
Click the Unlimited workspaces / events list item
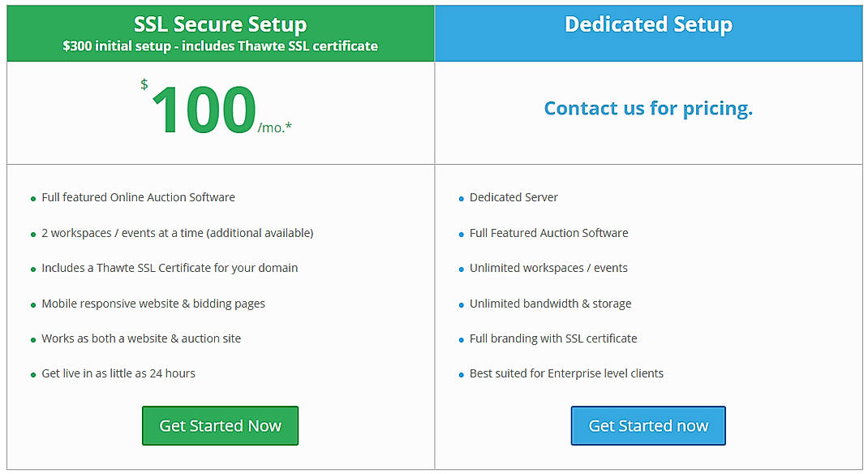(547, 268)
